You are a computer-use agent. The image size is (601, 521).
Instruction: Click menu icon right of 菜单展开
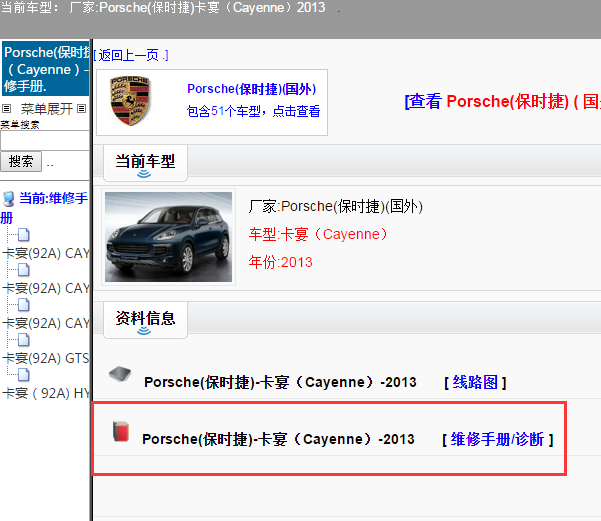click(x=81, y=109)
